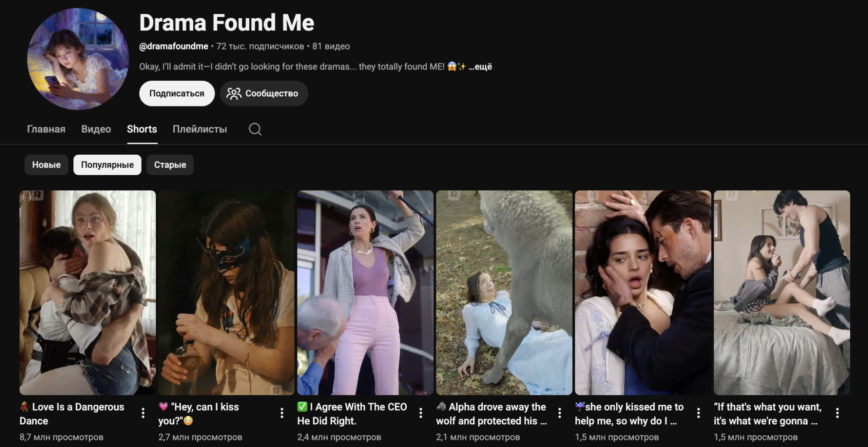This screenshot has height=447, width=868.
Task: Open the channel search magnifier icon
Action: (x=255, y=129)
